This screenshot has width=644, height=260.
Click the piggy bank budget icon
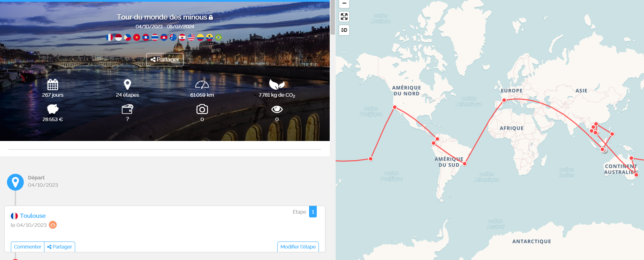53,109
